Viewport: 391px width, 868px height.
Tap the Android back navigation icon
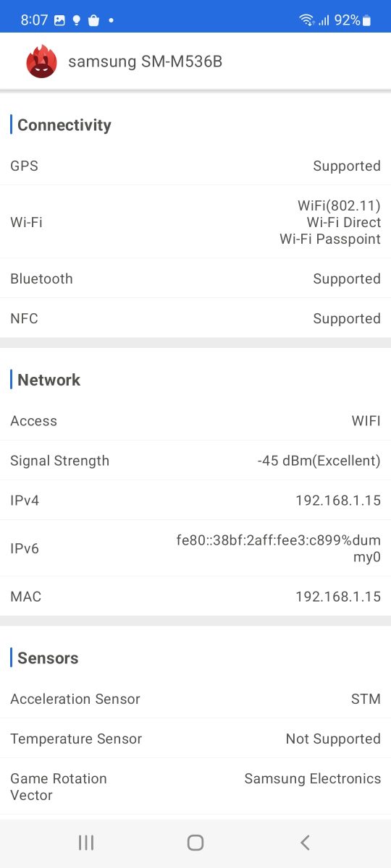click(305, 842)
